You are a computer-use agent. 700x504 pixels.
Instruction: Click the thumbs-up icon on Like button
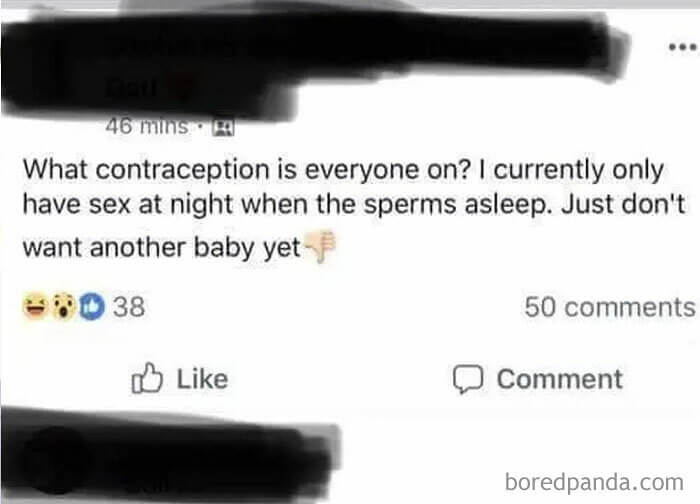(x=146, y=379)
